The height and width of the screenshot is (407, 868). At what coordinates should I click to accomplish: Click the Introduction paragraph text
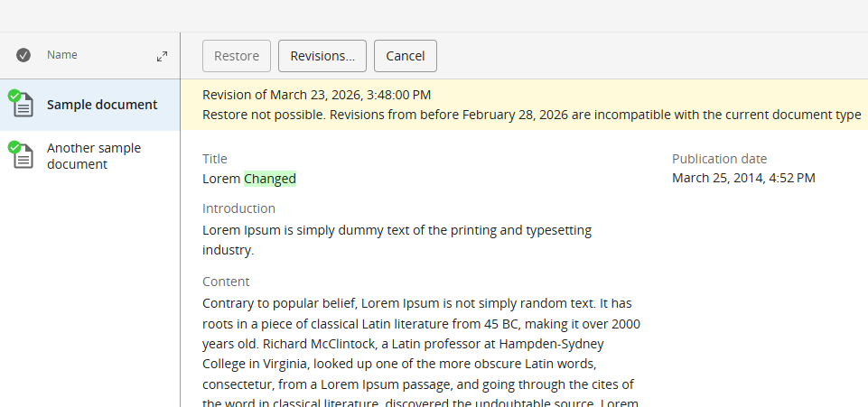[397, 240]
